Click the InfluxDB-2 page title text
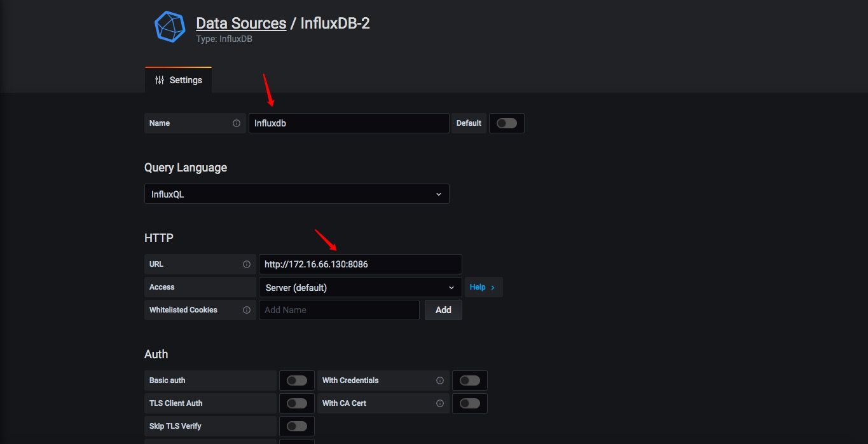 click(x=335, y=24)
